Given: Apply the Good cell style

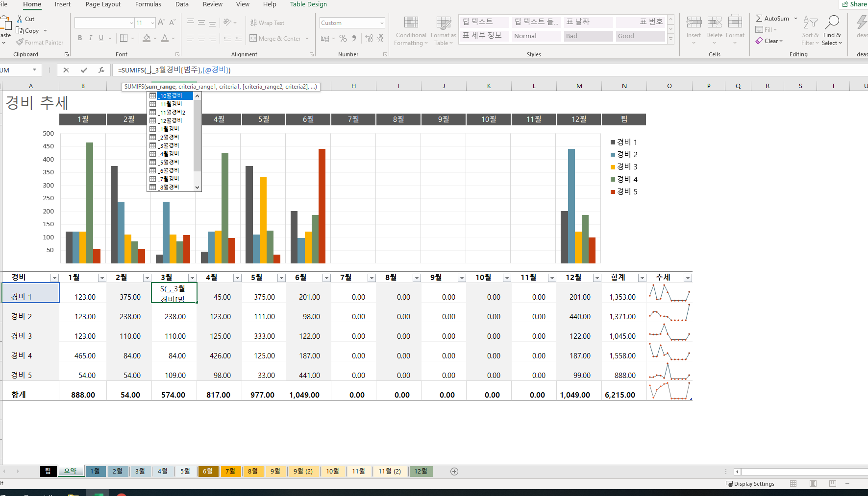Looking at the screenshot, I should [x=640, y=36].
